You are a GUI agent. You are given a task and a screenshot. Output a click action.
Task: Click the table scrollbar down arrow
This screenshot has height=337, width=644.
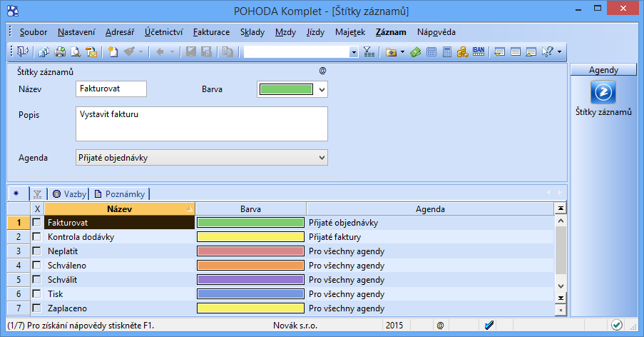click(561, 286)
